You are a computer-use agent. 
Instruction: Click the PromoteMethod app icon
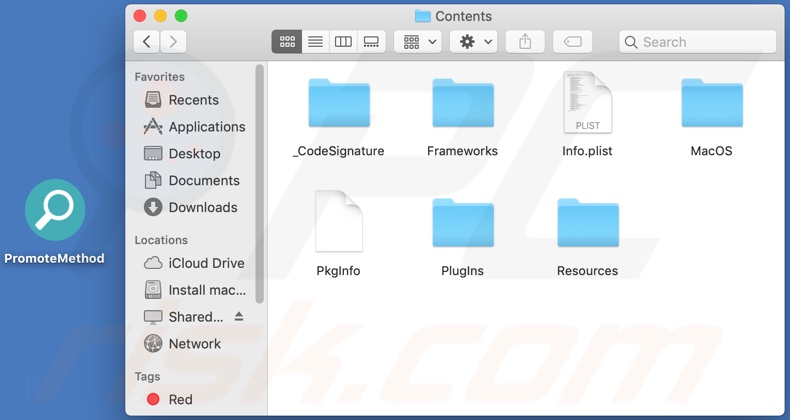55,210
